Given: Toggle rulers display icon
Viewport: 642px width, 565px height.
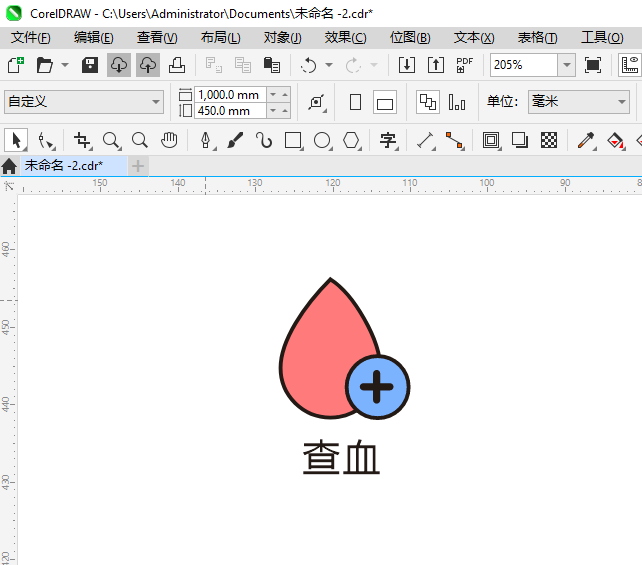Looking at the screenshot, I should 630,65.
